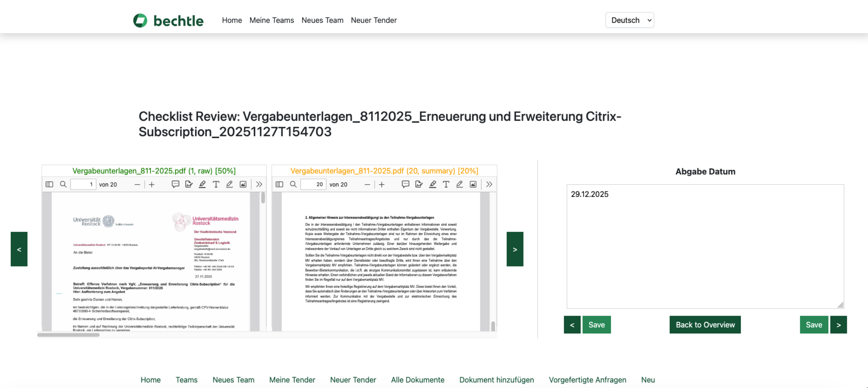Select the text tool in the right PDF viewer
868x388 pixels.
click(446, 184)
